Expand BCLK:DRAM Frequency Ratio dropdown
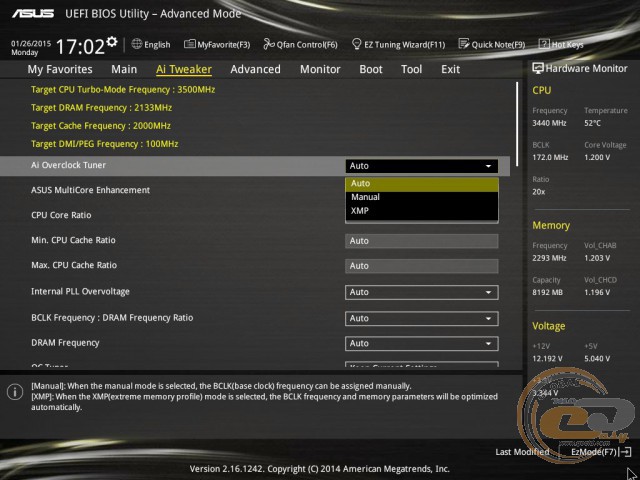640x480 pixels. coord(422,318)
